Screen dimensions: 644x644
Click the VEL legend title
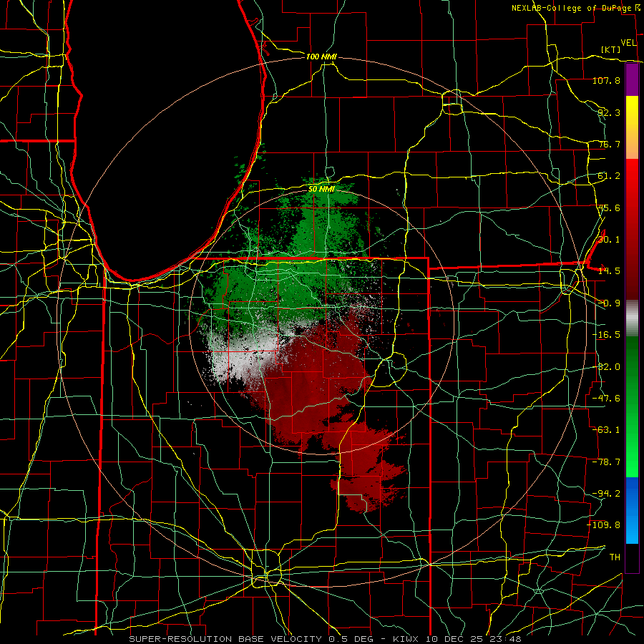(x=629, y=43)
